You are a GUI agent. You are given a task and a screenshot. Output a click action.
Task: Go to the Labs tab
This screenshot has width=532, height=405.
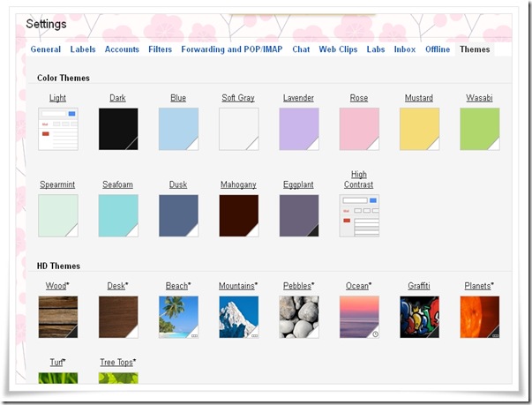376,49
